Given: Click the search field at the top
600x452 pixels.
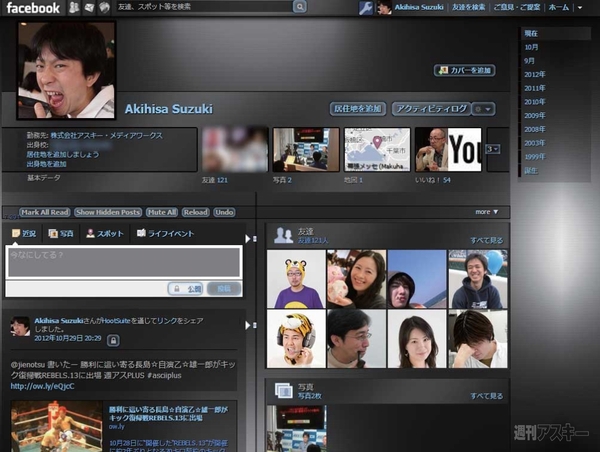Looking at the screenshot, I should 205,7.
